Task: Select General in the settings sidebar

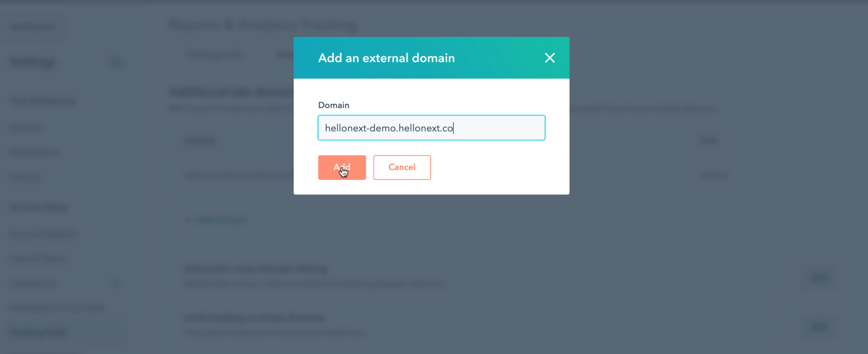Action: pyautogui.click(x=25, y=128)
